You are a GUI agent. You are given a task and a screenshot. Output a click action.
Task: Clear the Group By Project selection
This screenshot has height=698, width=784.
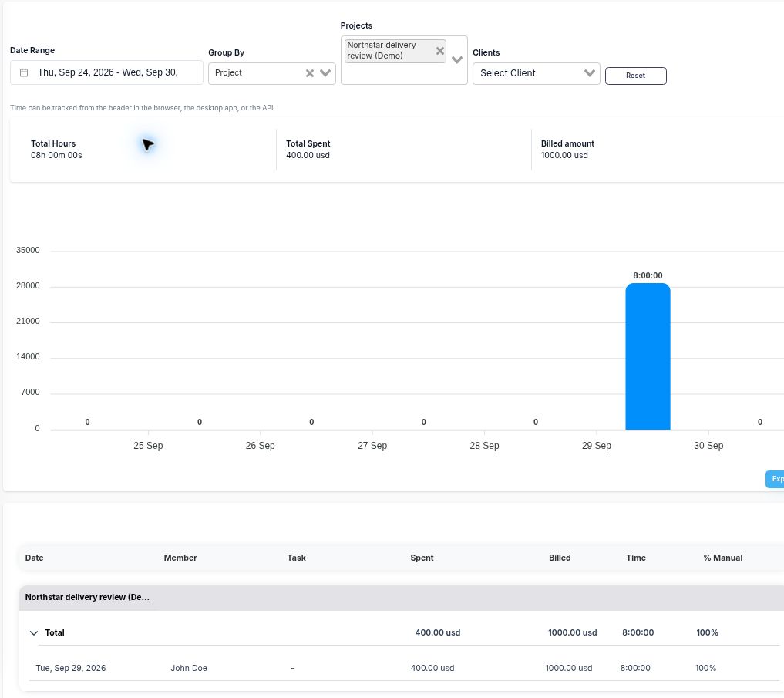310,73
